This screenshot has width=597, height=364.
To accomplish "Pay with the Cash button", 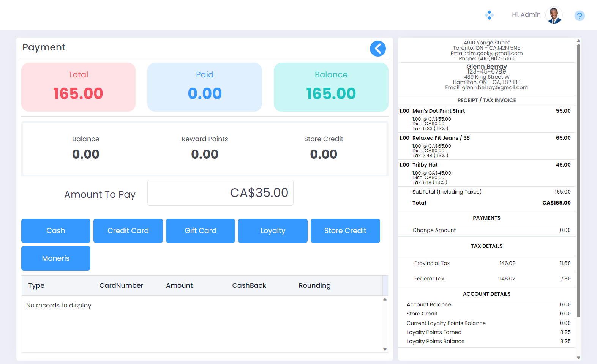I will pyautogui.click(x=56, y=231).
